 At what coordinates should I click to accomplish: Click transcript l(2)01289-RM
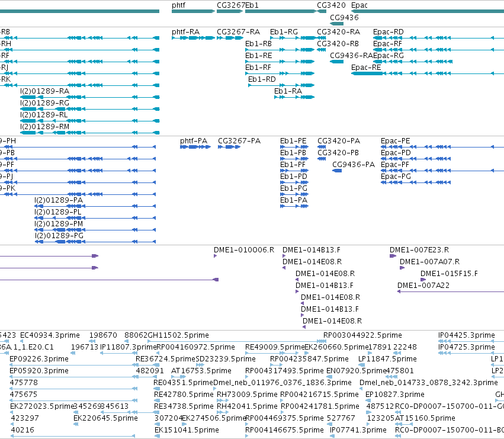click(44, 127)
